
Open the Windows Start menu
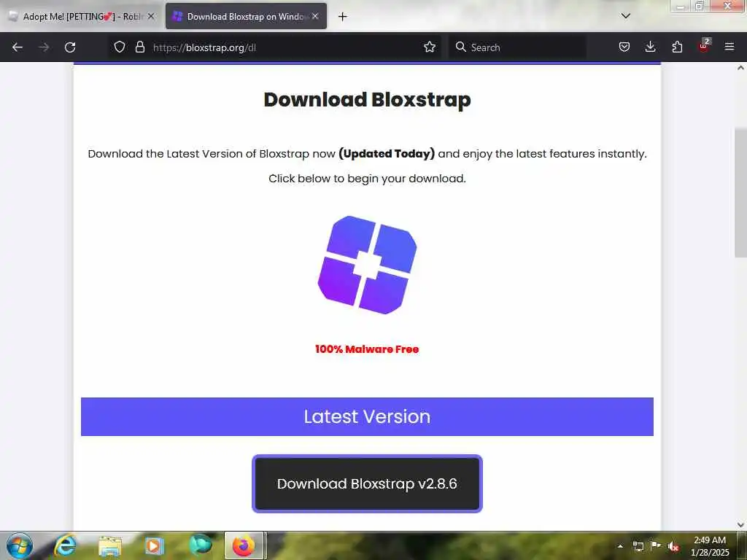point(20,545)
